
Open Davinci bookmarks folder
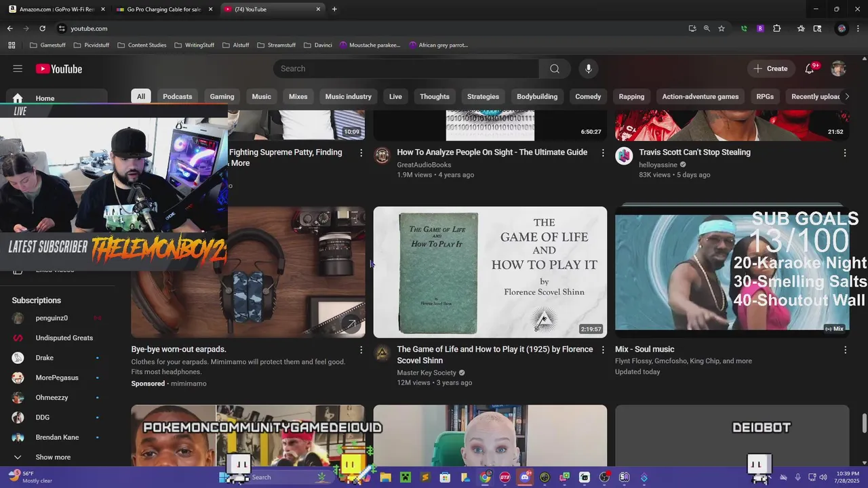(x=317, y=45)
